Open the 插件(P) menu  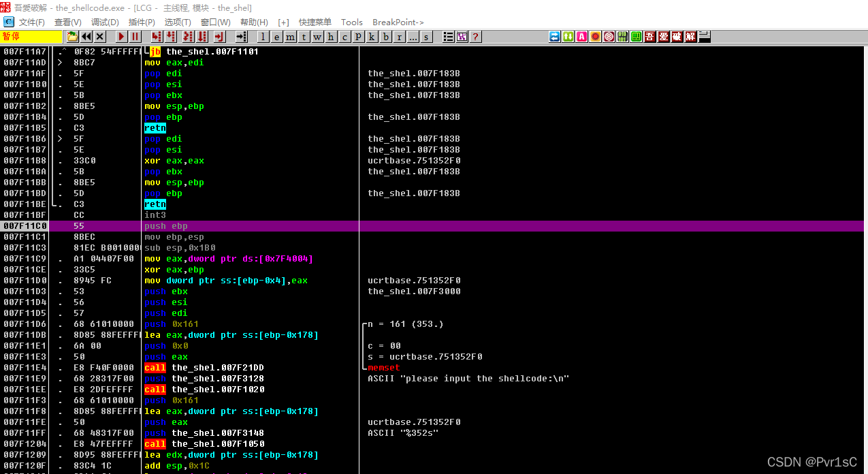142,22
